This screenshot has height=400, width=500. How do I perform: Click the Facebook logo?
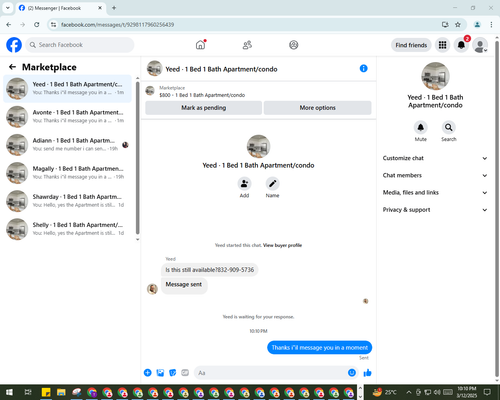point(14,45)
